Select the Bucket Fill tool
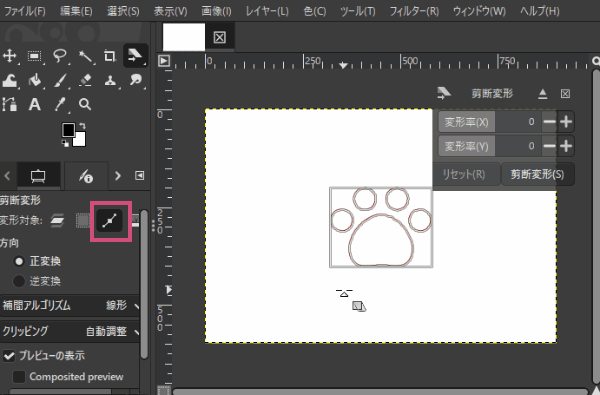 [35, 81]
